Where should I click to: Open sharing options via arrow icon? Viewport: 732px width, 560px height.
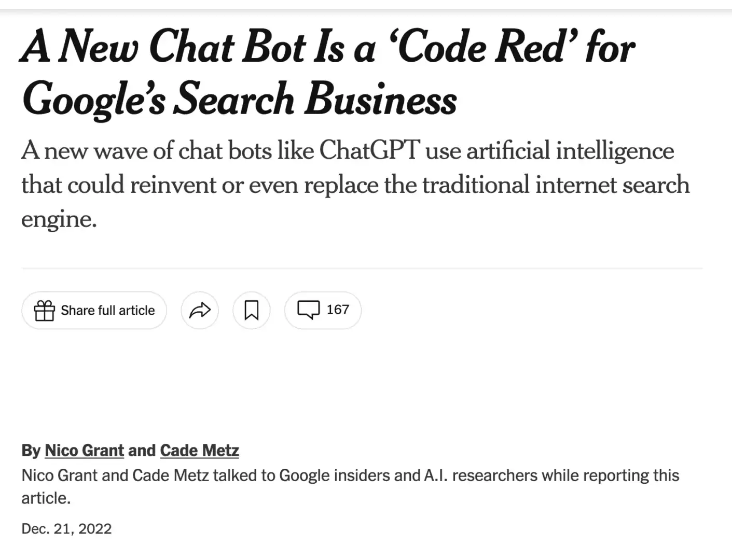tap(199, 310)
